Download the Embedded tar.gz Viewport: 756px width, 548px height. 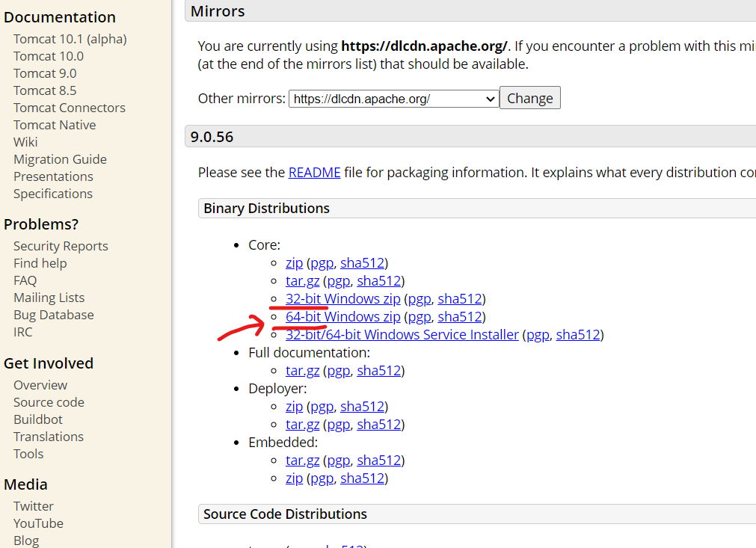tap(302, 461)
